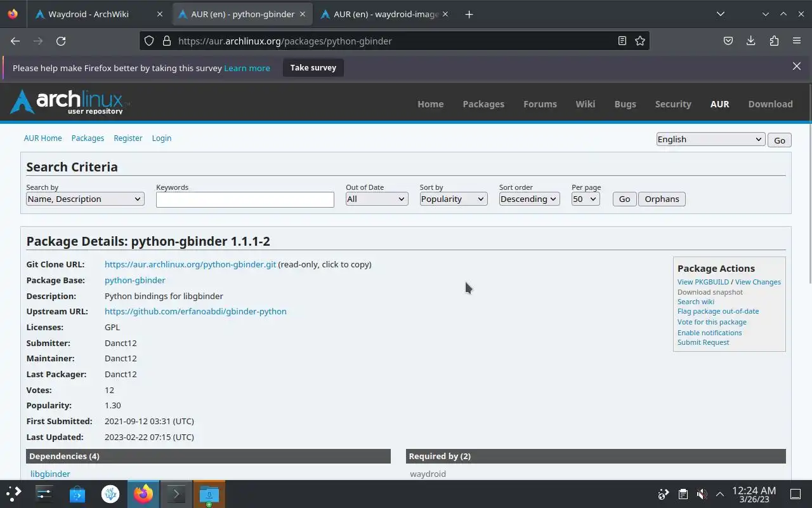Screen dimensions: 812x508
Task: Close the Waydroid - ArchWiki tab
Action: pyautogui.click(x=159, y=14)
